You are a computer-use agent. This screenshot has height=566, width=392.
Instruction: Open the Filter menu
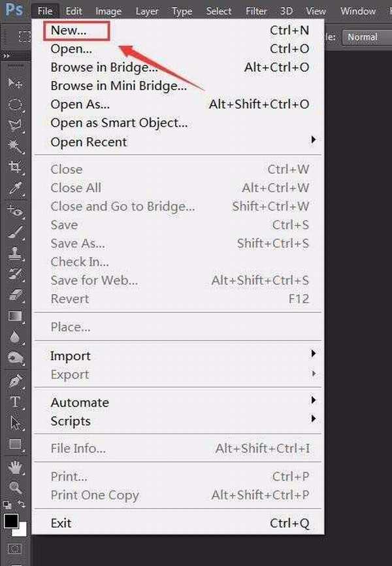pyautogui.click(x=255, y=11)
